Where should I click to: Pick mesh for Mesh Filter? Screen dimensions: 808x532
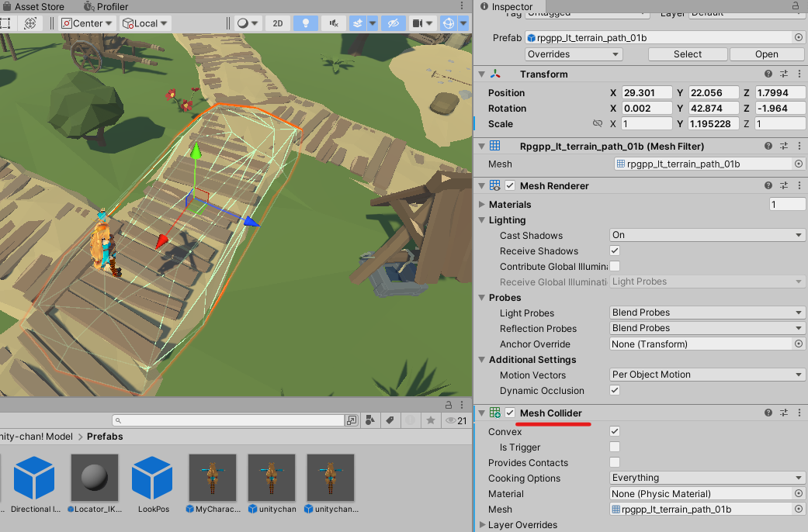(x=798, y=164)
